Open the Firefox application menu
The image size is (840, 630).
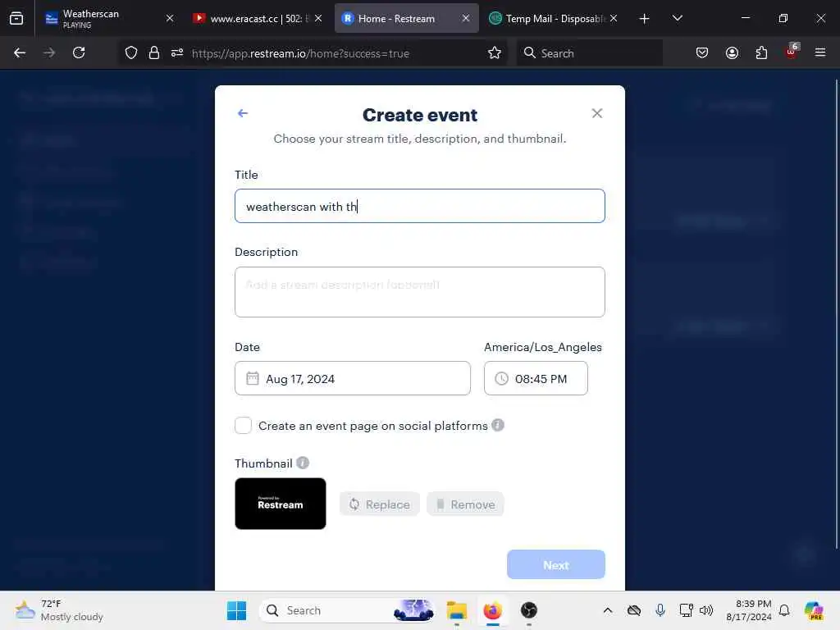(x=820, y=52)
